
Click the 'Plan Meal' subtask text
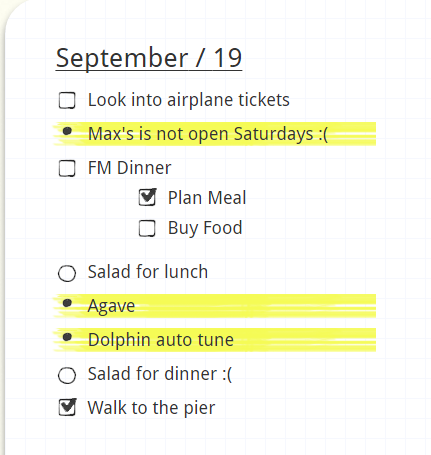(207, 198)
